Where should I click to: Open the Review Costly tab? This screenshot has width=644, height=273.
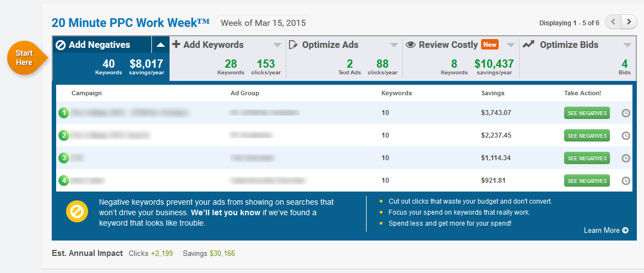tap(447, 45)
